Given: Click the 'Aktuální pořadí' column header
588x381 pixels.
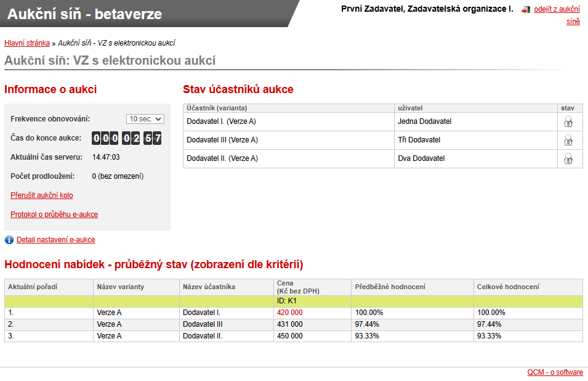Looking at the screenshot, I should [31, 287].
